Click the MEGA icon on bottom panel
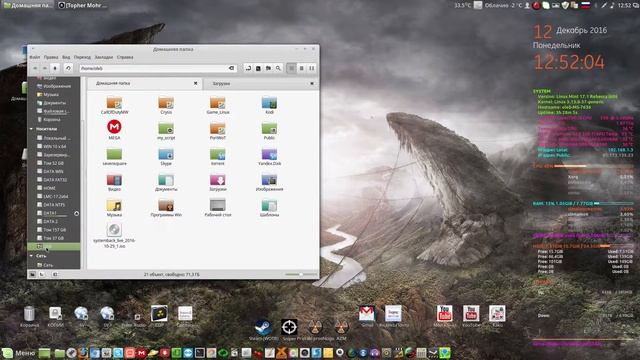Image resolution: width=640 pixels, height=360 pixels. pos(141,353)
